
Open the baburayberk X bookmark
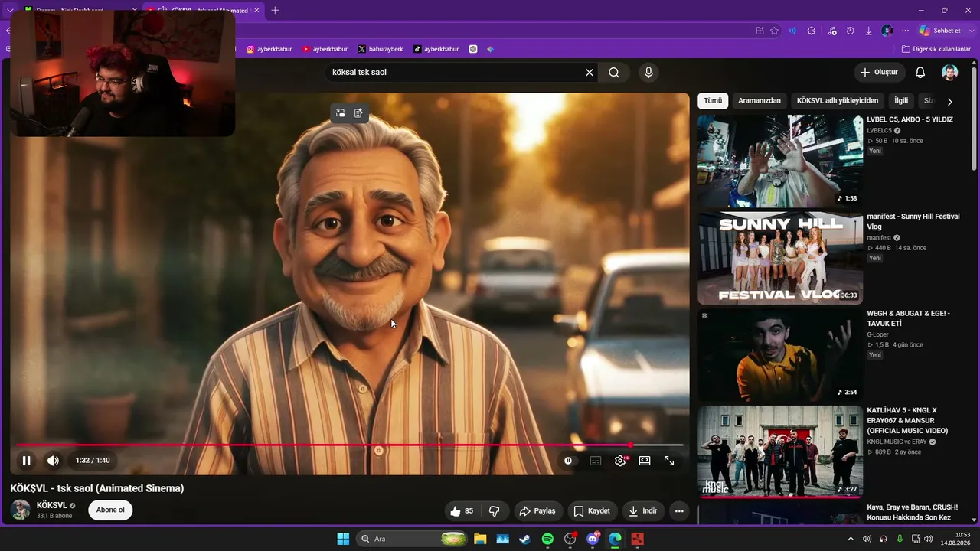(381, 49)
